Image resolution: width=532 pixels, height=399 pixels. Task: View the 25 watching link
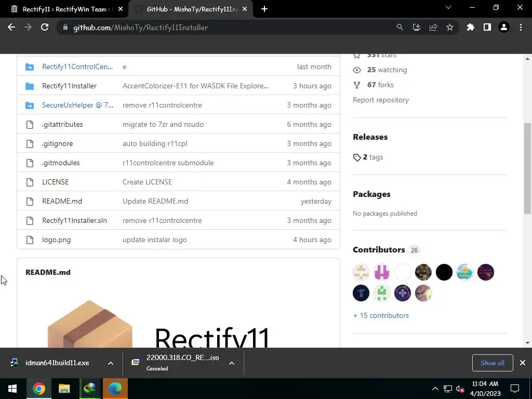coord(387,70)
